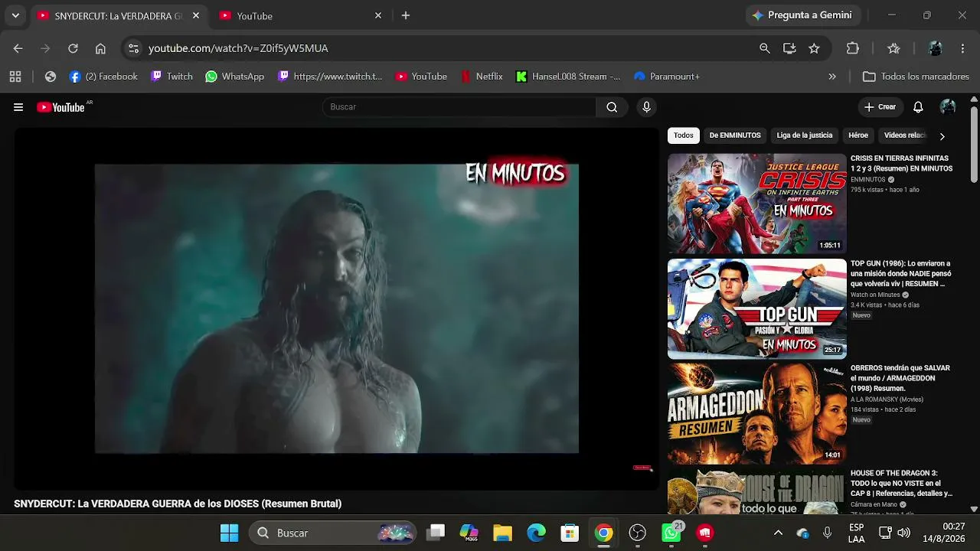Open a new browser tab
The width and height of the screenshot is (980, 551).
coord(406,15)
